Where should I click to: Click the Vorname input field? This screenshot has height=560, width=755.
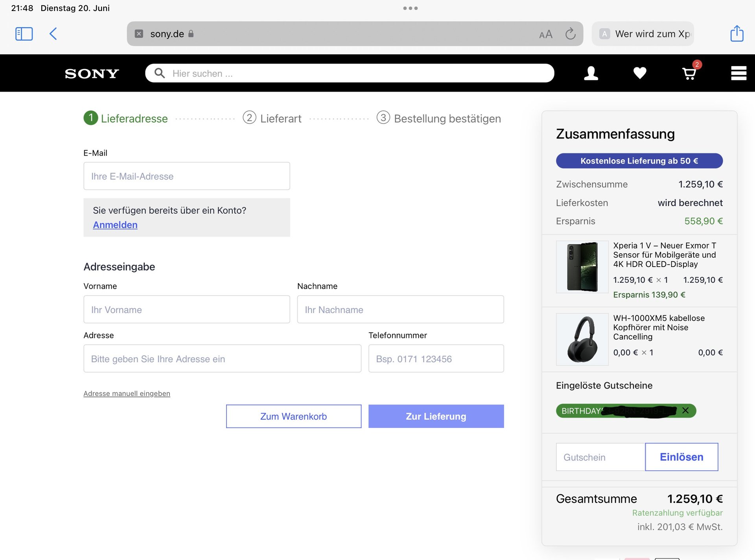tap(187, 309)
